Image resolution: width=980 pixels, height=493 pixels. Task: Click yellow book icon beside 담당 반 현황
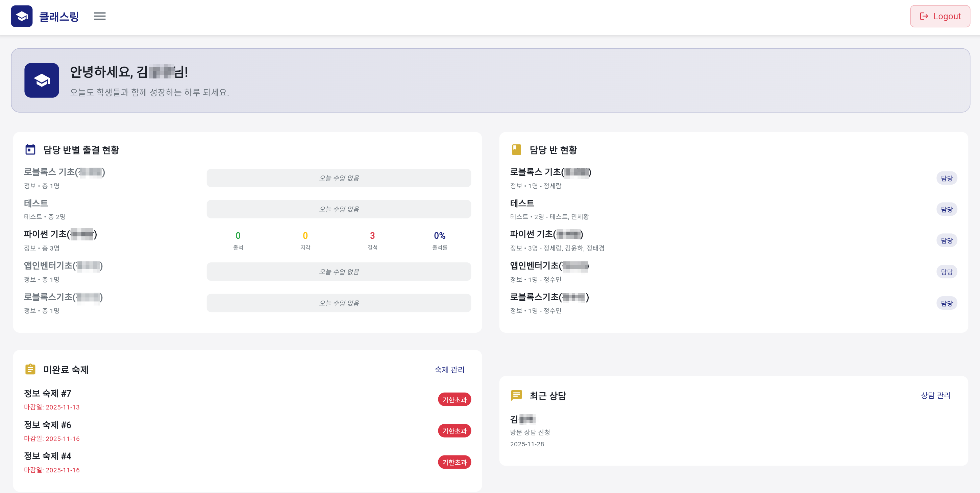[x=516, y=149]
